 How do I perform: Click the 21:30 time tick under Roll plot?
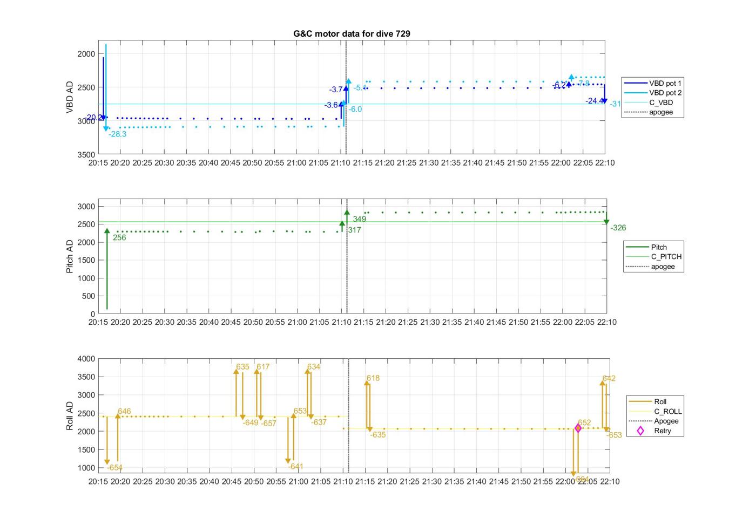[431, 481]
